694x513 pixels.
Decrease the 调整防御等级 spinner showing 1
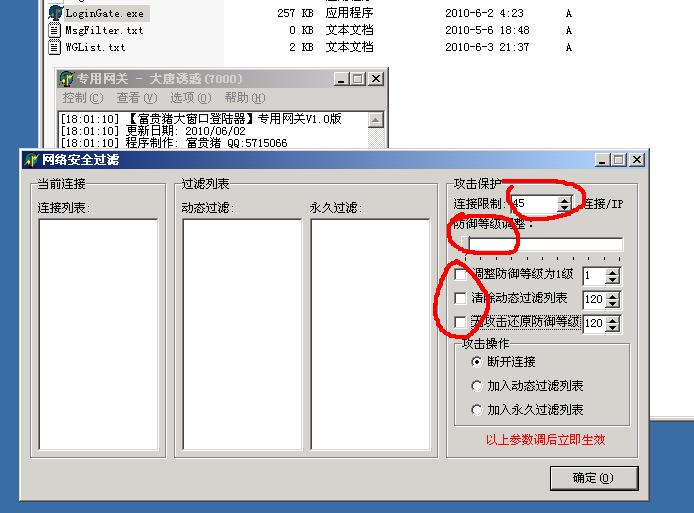(613, 280)
